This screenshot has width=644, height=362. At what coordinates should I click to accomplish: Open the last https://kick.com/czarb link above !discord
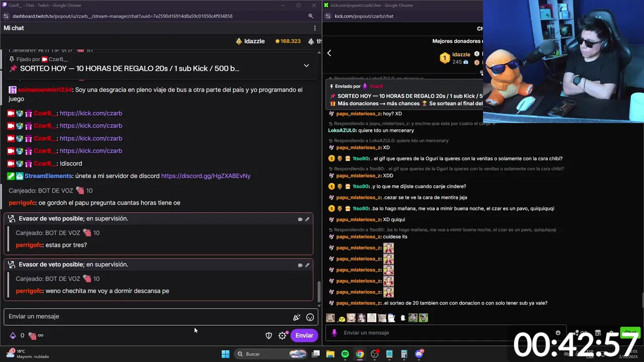pos(91,151)
